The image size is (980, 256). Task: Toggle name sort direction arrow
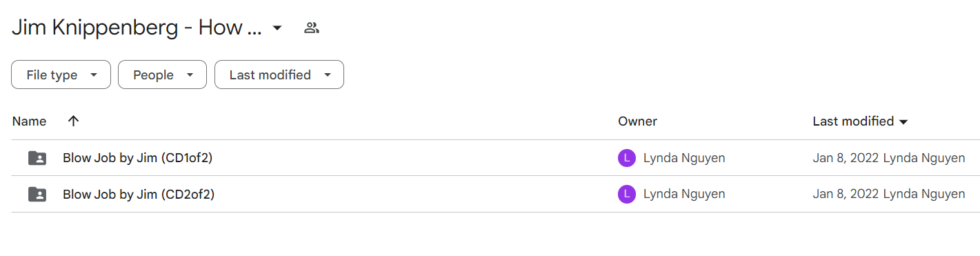[74, 121]
